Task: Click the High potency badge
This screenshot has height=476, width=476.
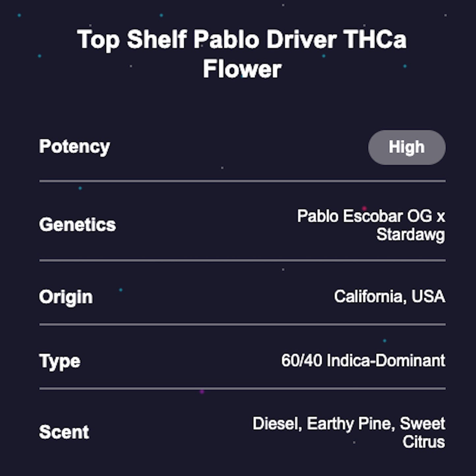Action: point(406,147)
